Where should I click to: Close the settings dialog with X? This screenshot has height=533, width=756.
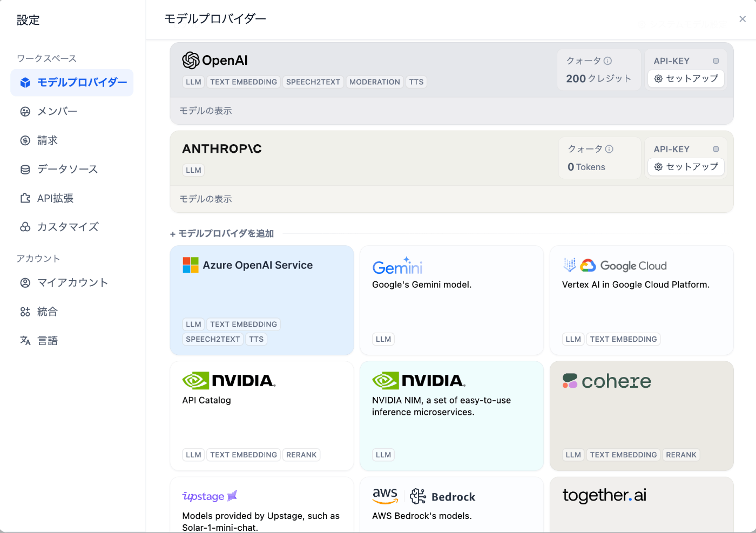742,19
